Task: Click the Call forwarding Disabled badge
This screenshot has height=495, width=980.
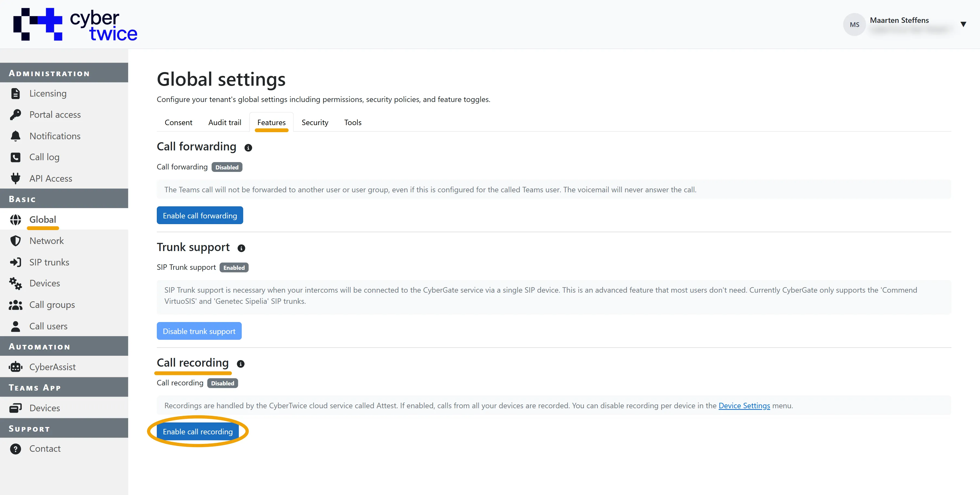Action: click(227, 167)
